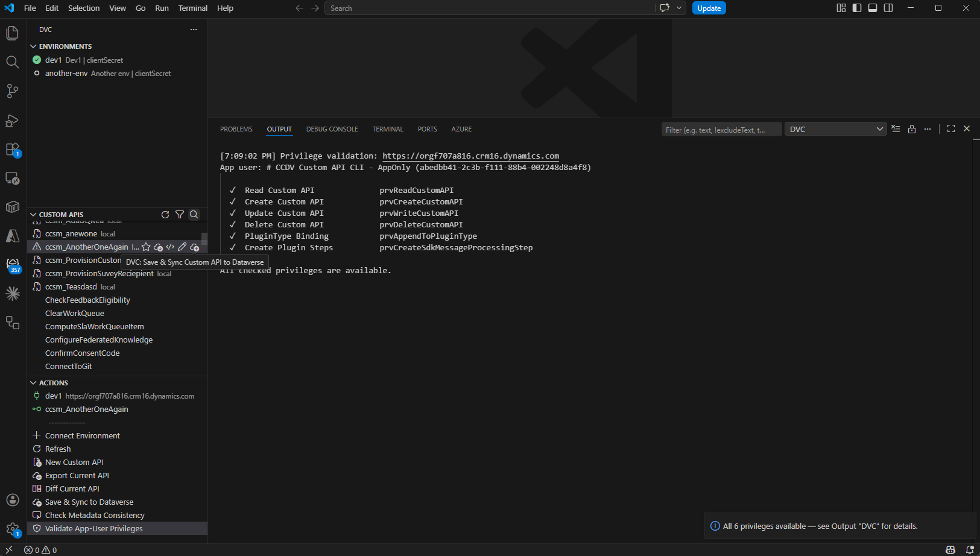
Task: Switch to the Azure panel tab
Action: (461, 129)
